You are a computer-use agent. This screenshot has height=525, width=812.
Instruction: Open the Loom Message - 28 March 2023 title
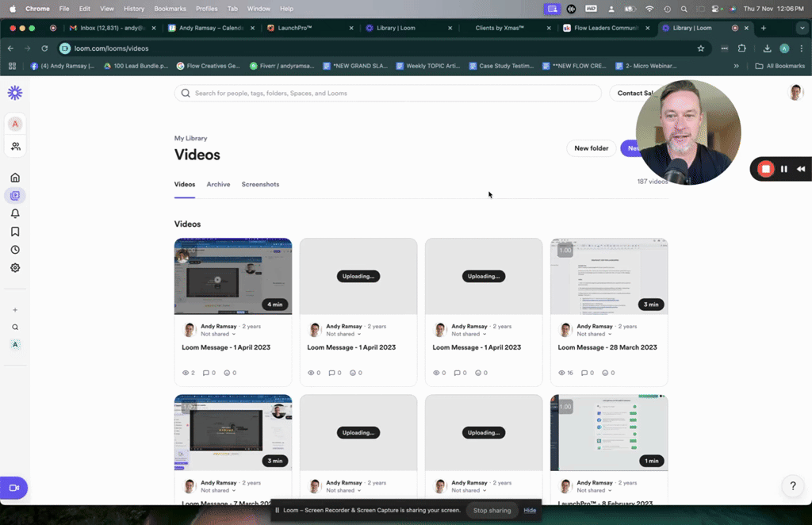pyautogui.click(x=607, y=347)
